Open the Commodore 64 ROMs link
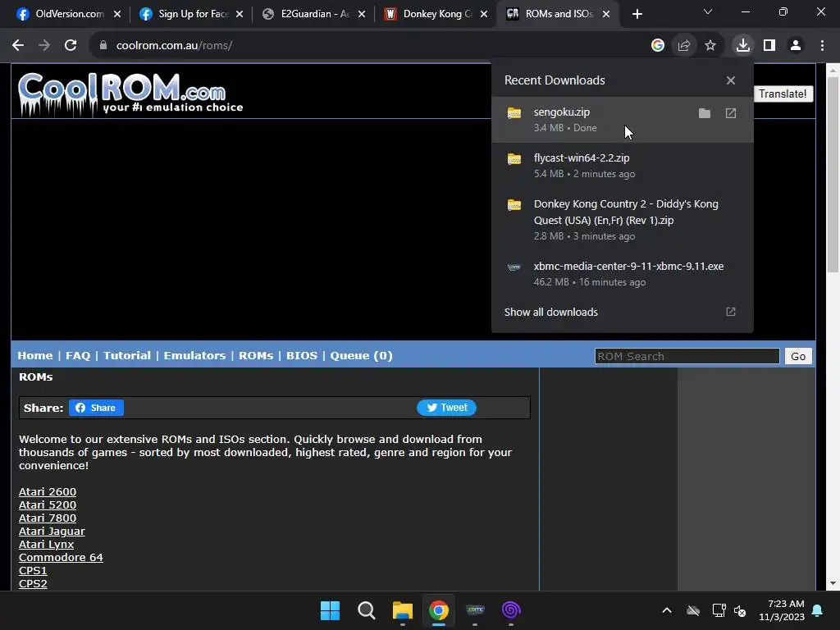Screen dimensions: 840x630 pos(61,558)
